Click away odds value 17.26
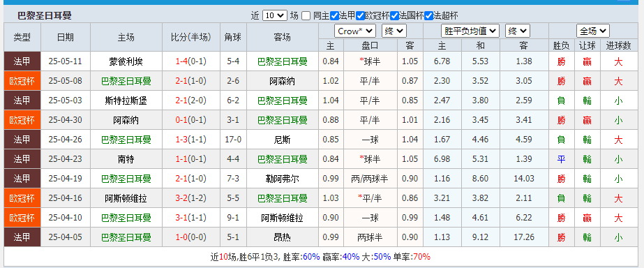The height and width of the screenshot is (268, 644). pyautogui.click(x=524, y=237)
